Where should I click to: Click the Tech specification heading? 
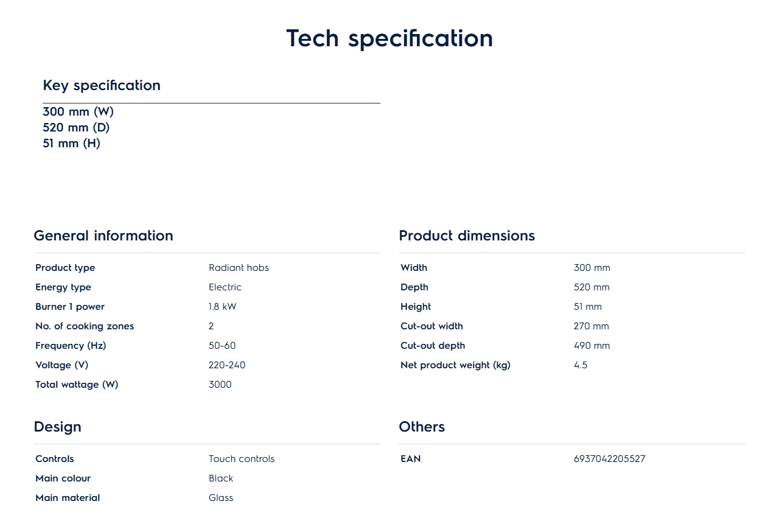click(389, 38)
